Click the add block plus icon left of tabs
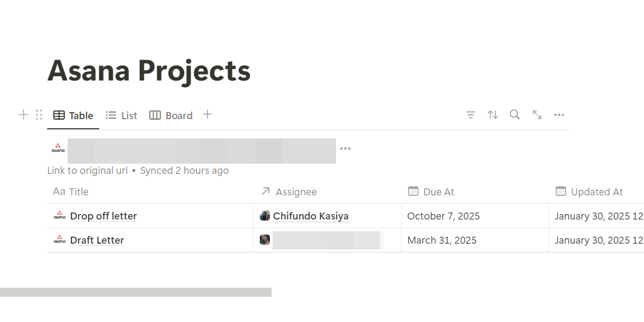This screenshot has height=322, width=644. pyautogui.click(x=24, y=114)
